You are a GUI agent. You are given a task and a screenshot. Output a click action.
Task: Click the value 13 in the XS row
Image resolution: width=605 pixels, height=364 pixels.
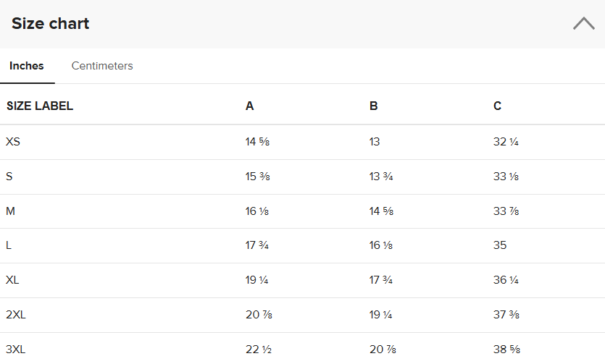pyautogui.click(x=375, y=142)
